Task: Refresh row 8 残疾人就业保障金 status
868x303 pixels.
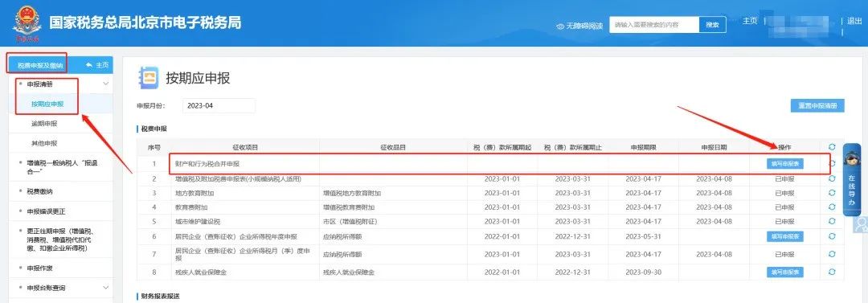Action: [832, 272]
